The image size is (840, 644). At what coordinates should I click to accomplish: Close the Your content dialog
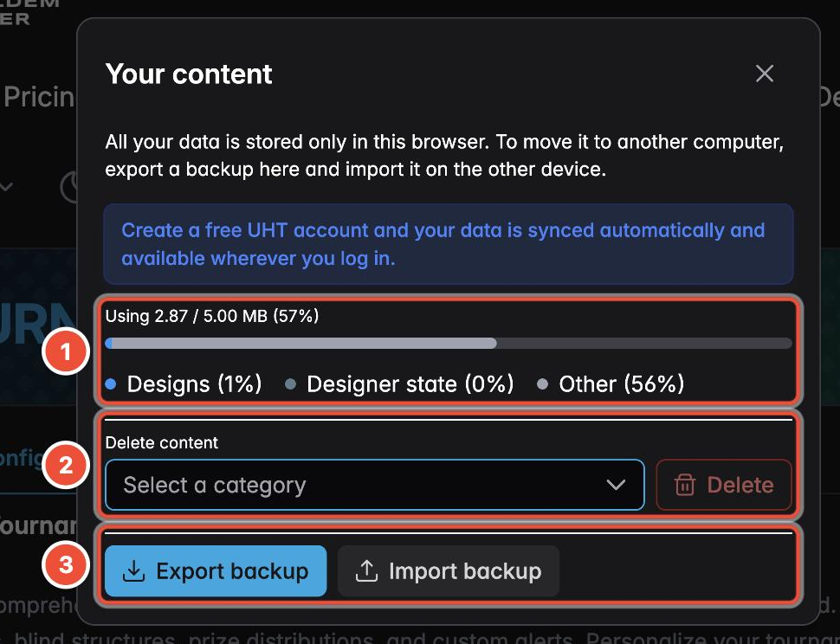click(765, 74)
